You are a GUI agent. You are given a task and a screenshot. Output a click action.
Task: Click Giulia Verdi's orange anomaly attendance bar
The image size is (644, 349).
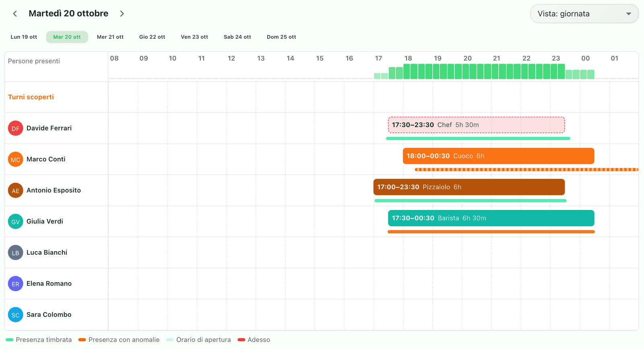click(491, 232)
